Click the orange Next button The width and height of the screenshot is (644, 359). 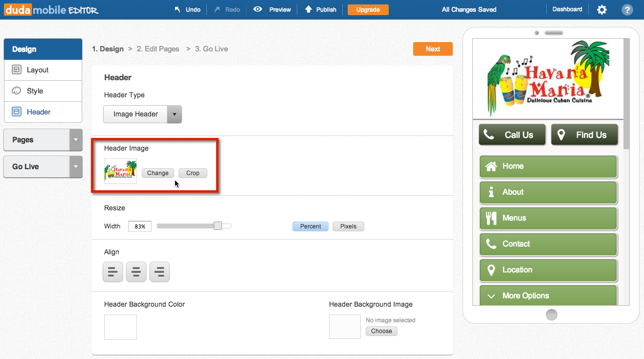tap(433, 49)
